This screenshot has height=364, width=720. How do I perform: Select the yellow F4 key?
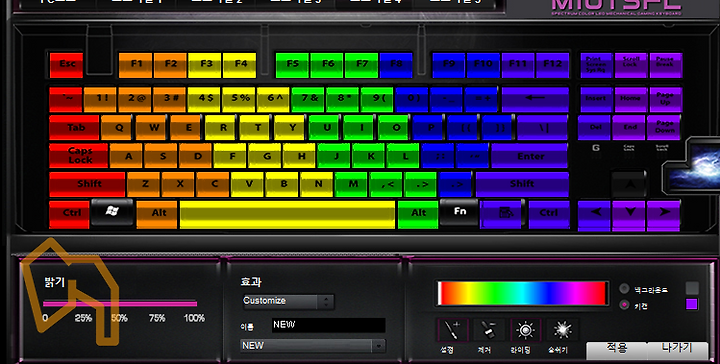click(x=240, y=65)
